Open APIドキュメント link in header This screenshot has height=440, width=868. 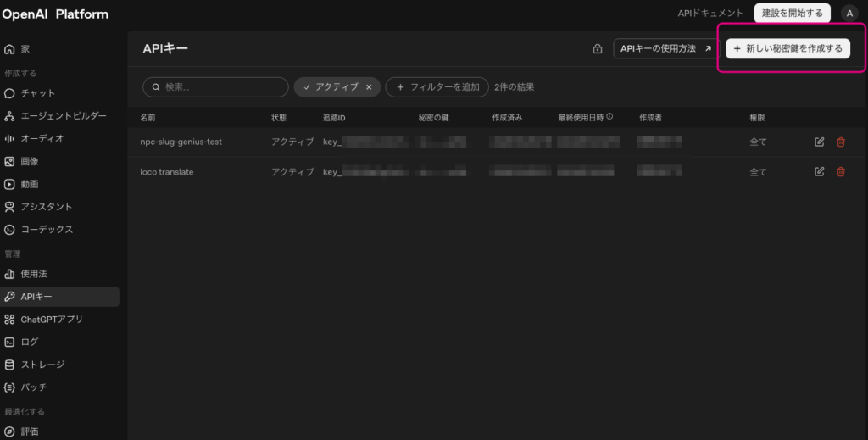[711, 14]
